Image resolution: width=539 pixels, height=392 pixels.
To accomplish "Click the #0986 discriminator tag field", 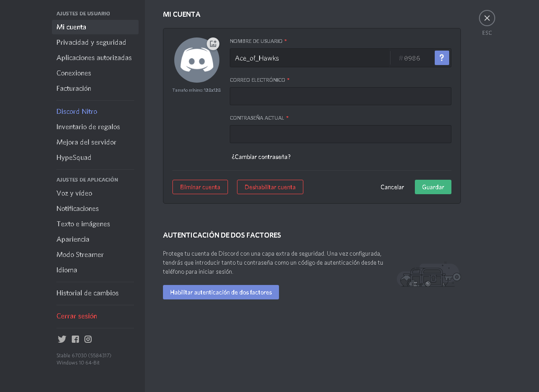I will point(411,58).
